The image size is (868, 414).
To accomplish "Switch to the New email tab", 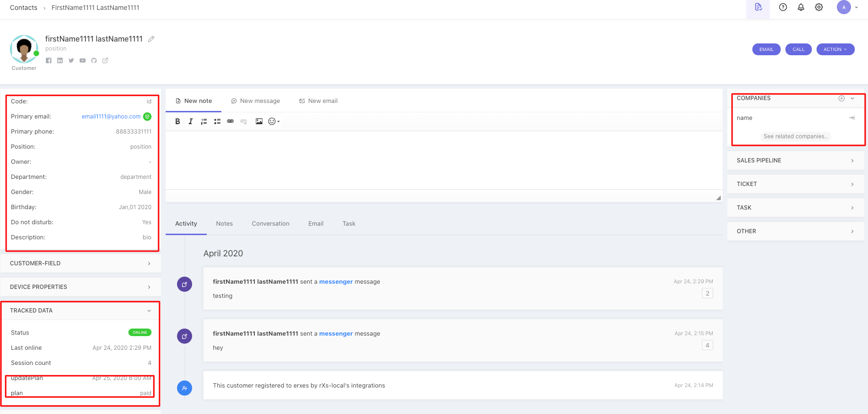I will point(319,101).
